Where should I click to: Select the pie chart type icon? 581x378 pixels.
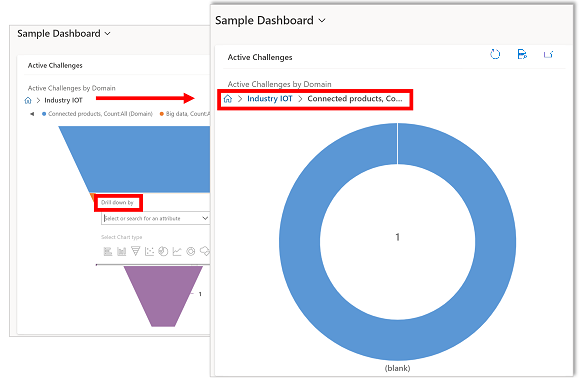coord(163,252)
